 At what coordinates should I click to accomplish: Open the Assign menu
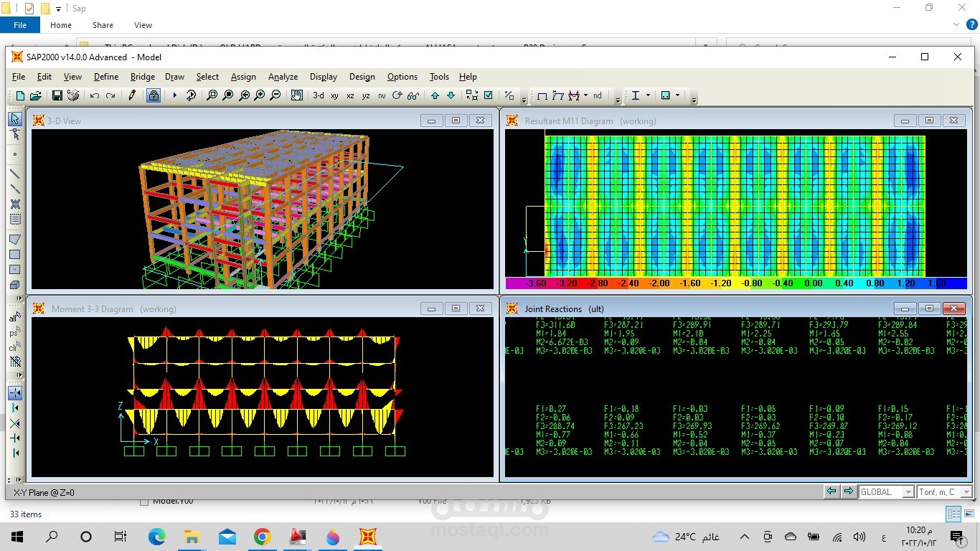(243, 77)
